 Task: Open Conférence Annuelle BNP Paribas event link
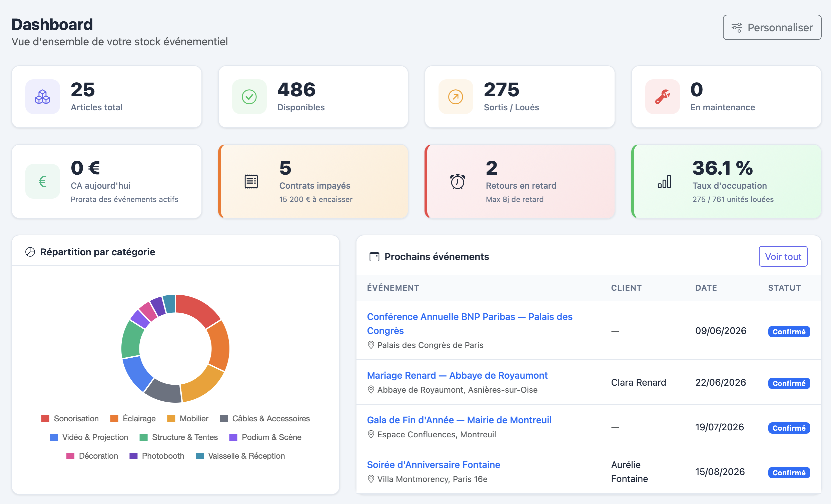(470, 324)
